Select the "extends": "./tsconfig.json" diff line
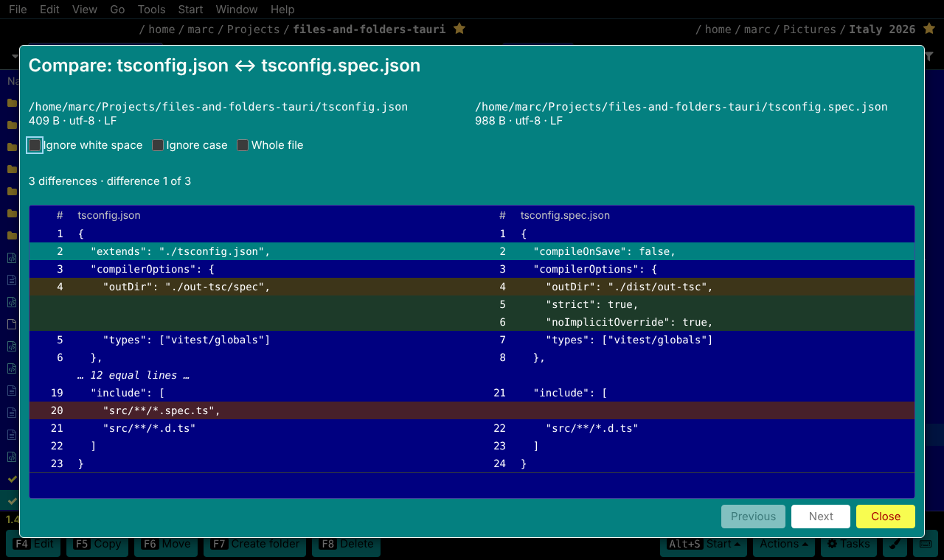Image resolution: width=944 pixels, height=560 pixels. [251, 251]
